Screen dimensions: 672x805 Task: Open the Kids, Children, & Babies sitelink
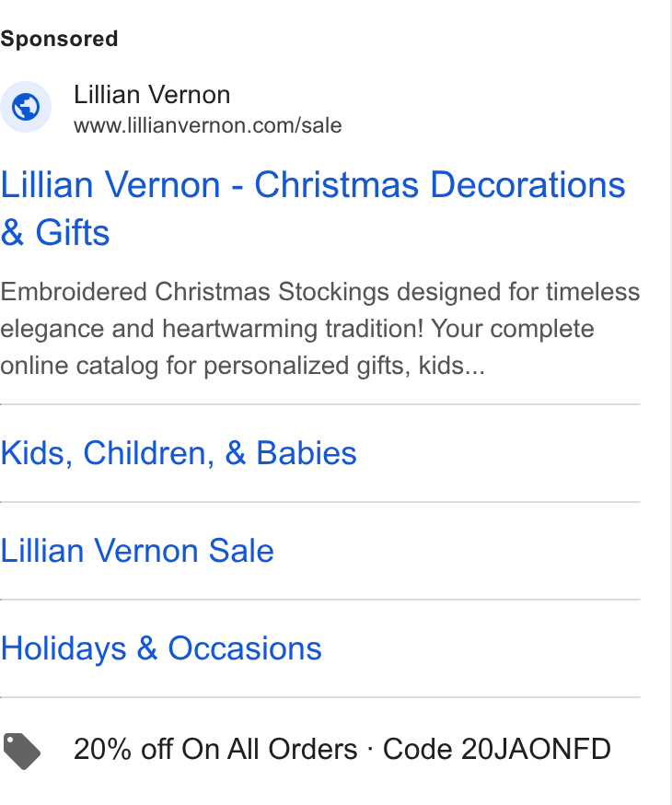click(x=179, y=453)
